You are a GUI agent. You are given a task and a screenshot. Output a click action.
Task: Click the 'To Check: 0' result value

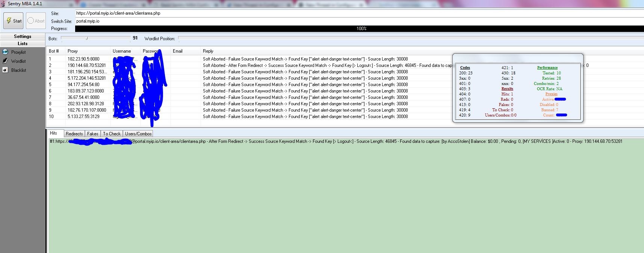click(x=503, y=110)
